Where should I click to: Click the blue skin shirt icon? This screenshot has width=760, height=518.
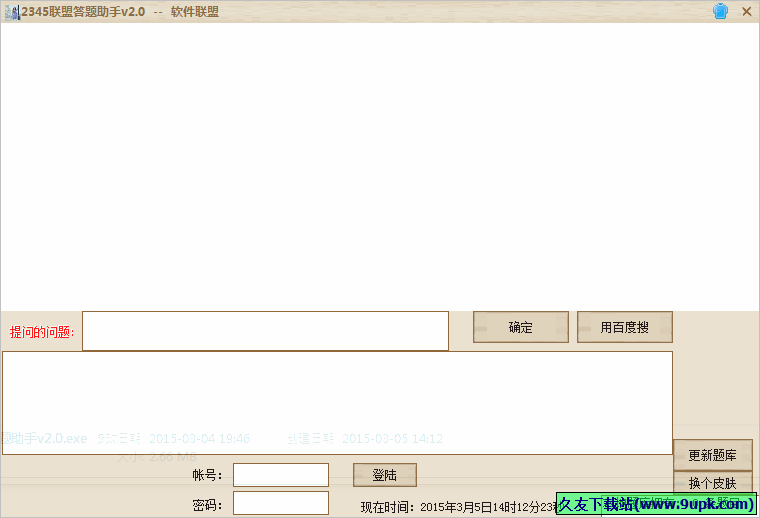(x=720, y=11)
